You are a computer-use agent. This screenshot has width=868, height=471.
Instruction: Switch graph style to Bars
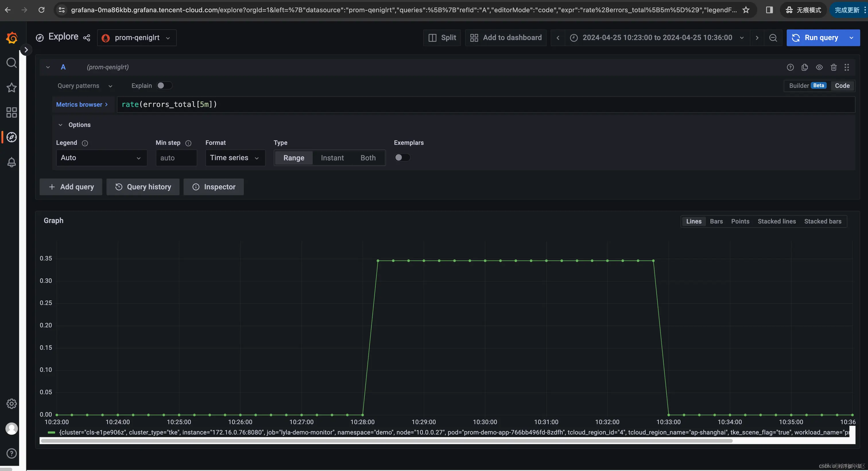[716, 221]
